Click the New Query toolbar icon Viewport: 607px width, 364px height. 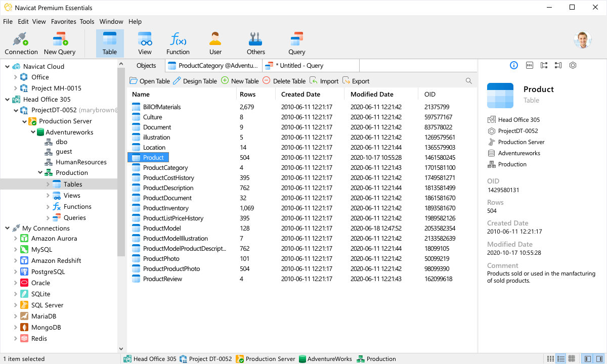pyautogui.click(x=60, y=43)
